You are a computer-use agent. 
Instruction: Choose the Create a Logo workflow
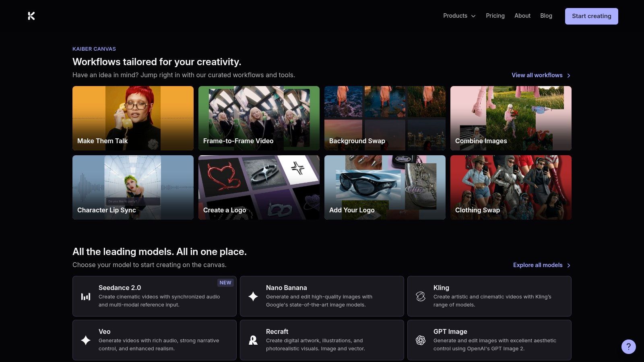pos(259,187)
